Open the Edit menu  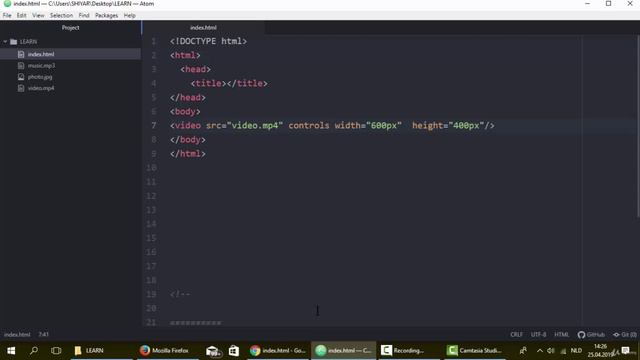point(22,16)
